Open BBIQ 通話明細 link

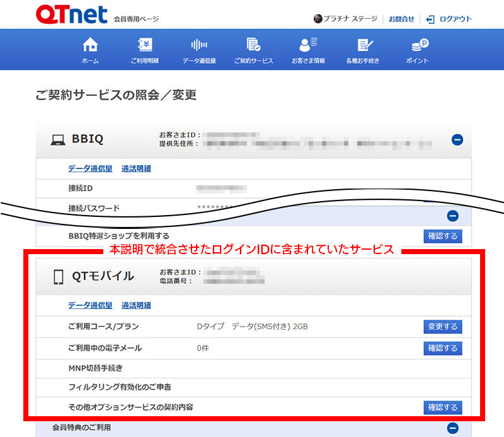pos(136,168)
